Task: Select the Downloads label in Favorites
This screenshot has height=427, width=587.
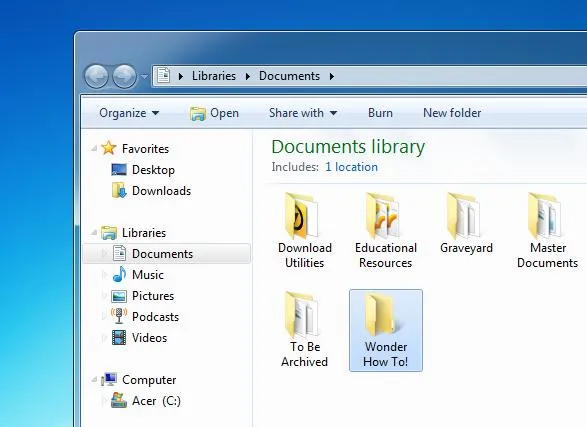Action: tap(161, 191)
